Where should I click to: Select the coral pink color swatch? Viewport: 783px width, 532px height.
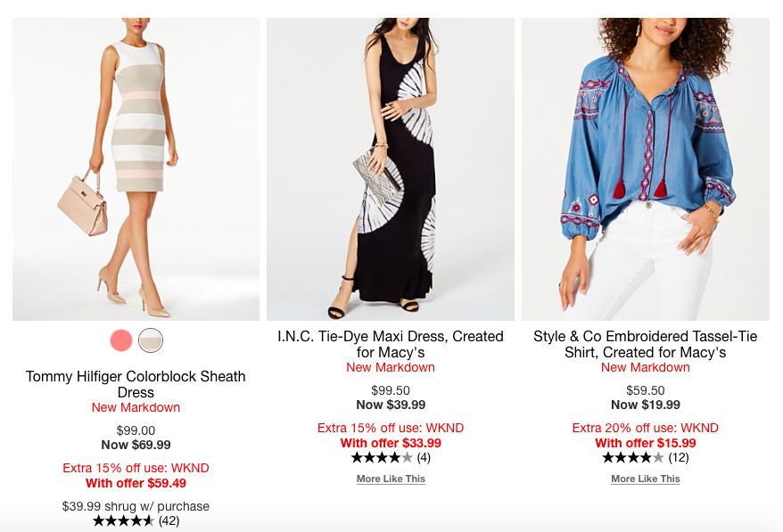tap(121, 340)
